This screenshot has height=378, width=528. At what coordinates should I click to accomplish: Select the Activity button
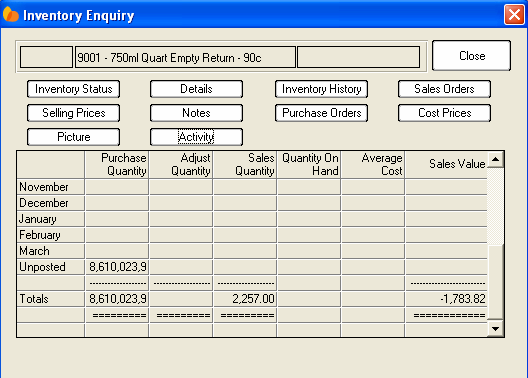(x=196, y=137)
